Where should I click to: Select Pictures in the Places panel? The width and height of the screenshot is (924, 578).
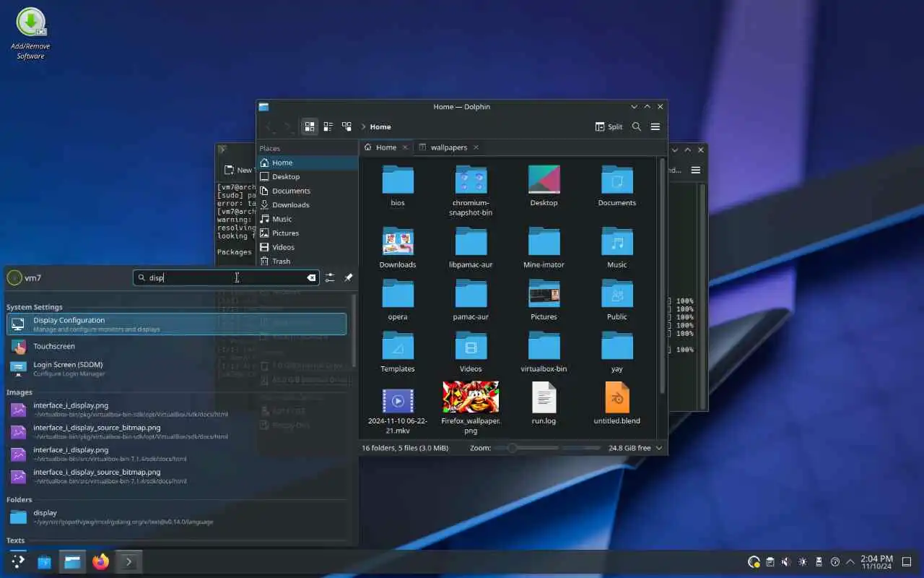(x=308, y=233)
